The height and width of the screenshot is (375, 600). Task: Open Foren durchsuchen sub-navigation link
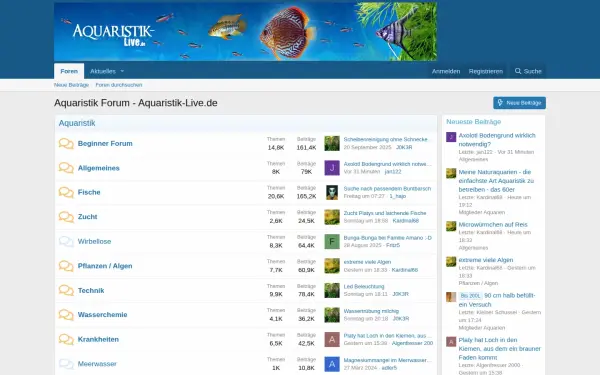pyautogui.click(x=119, y=85)
